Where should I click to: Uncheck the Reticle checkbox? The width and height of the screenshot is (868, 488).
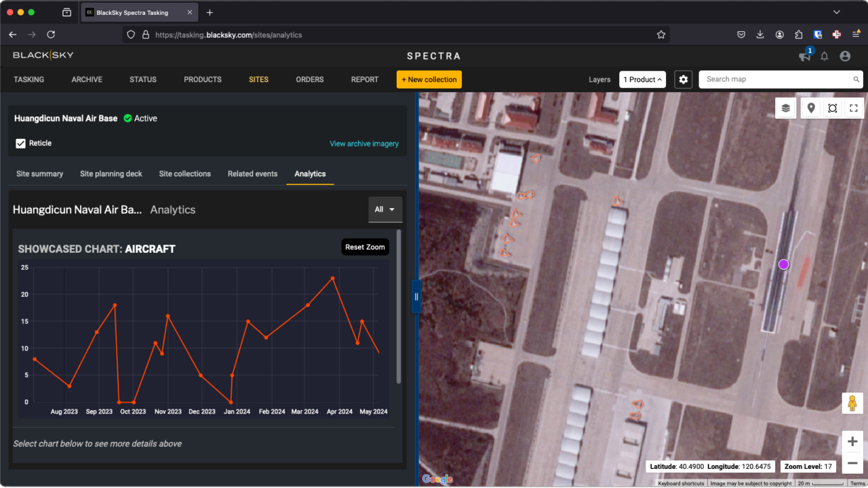pyautogui.click(x=20, y=143)
